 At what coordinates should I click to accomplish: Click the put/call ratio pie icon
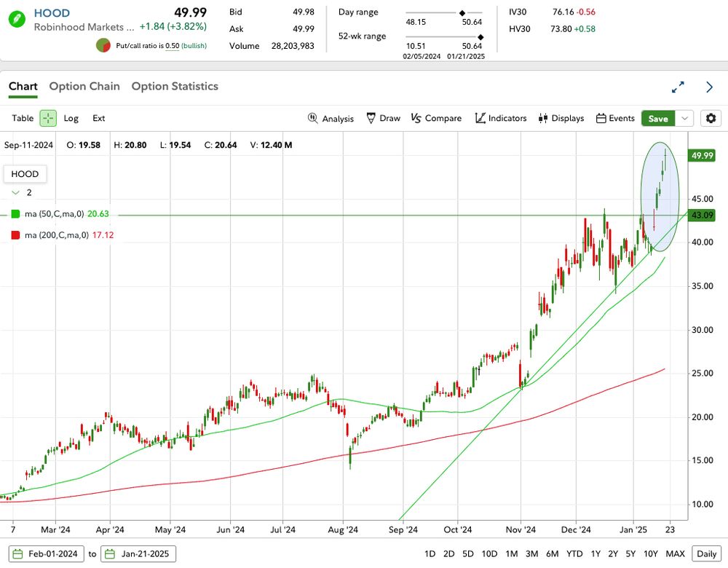point(103,46)
